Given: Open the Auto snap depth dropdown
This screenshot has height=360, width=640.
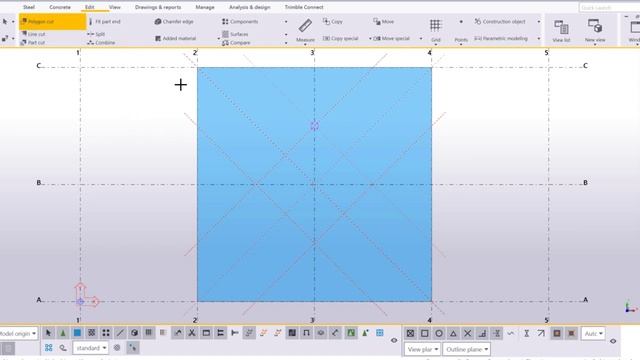Looking at the screenshot, I should coord(593,333).
